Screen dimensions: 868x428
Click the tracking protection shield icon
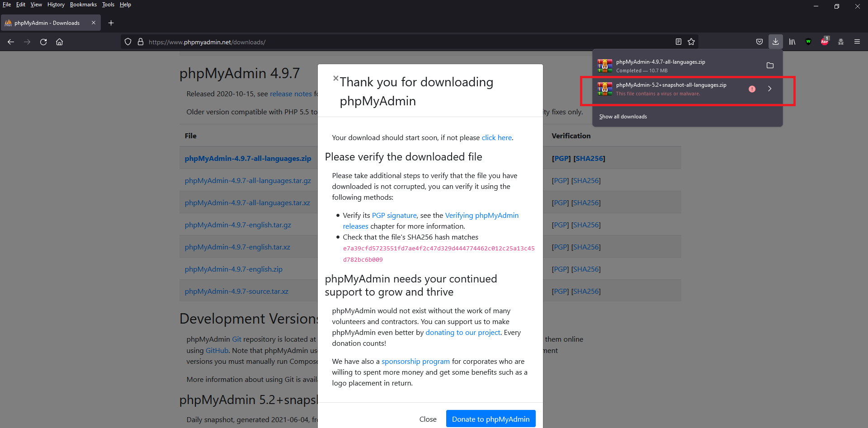tap(128, 42)
